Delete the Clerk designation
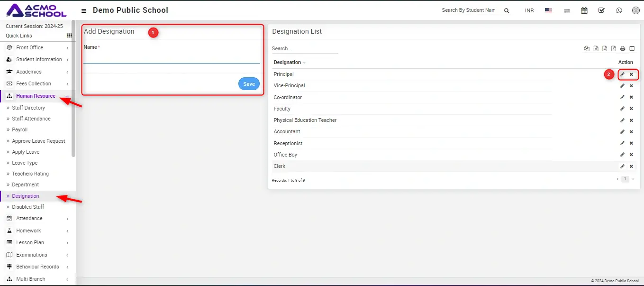644x286 pixels. coord(631,166)
